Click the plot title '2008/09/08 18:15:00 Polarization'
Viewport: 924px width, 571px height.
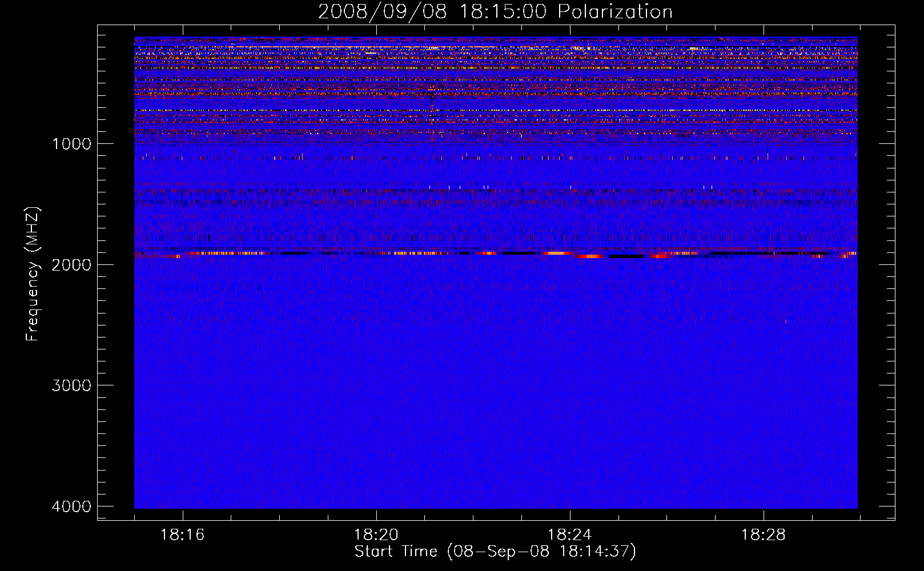[495, 12]
